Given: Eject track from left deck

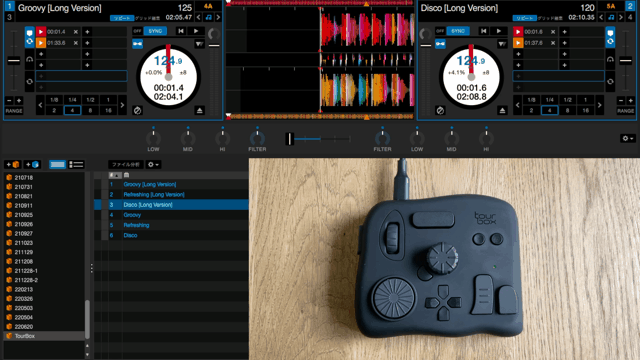Looking at the screenshot, I should 199,110.
